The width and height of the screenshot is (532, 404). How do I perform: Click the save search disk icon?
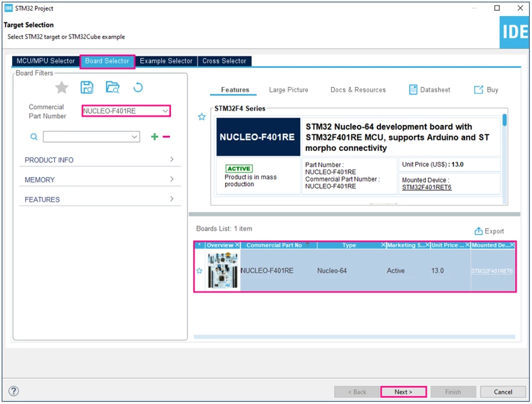(87, 87)
